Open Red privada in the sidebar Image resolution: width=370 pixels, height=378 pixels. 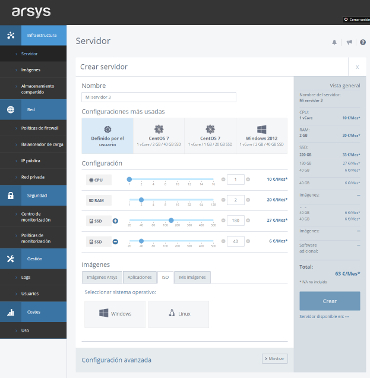pos(33,177)
